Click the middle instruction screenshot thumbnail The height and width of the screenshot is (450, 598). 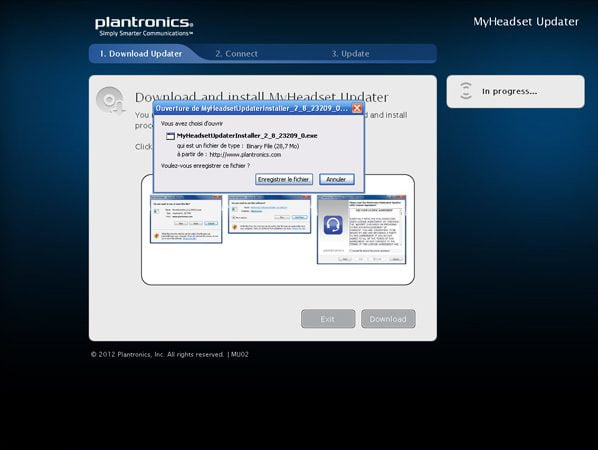pos(270,214)
